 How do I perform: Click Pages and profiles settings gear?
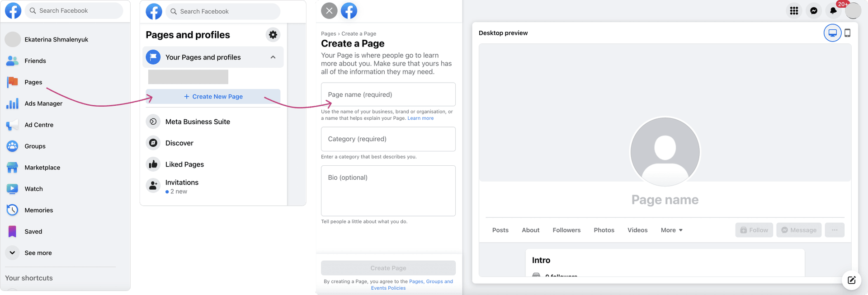click(x=273, y=35)
